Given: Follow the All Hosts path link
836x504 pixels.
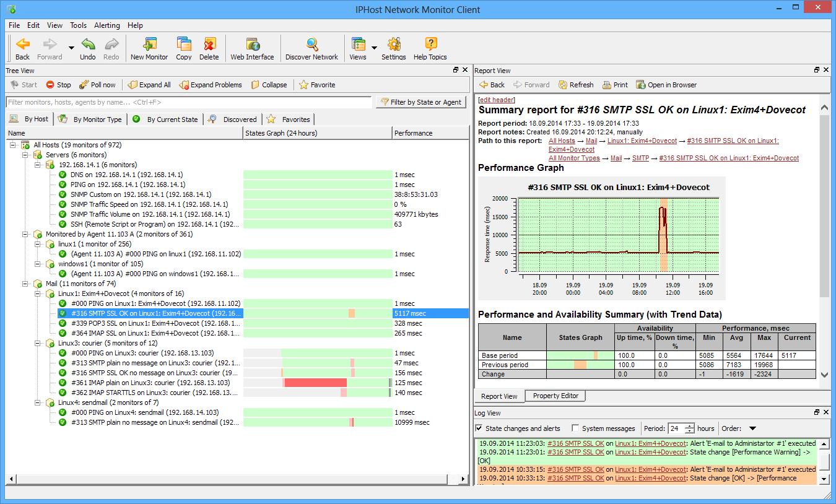Looking at the screenshot, I should point(562,141).
